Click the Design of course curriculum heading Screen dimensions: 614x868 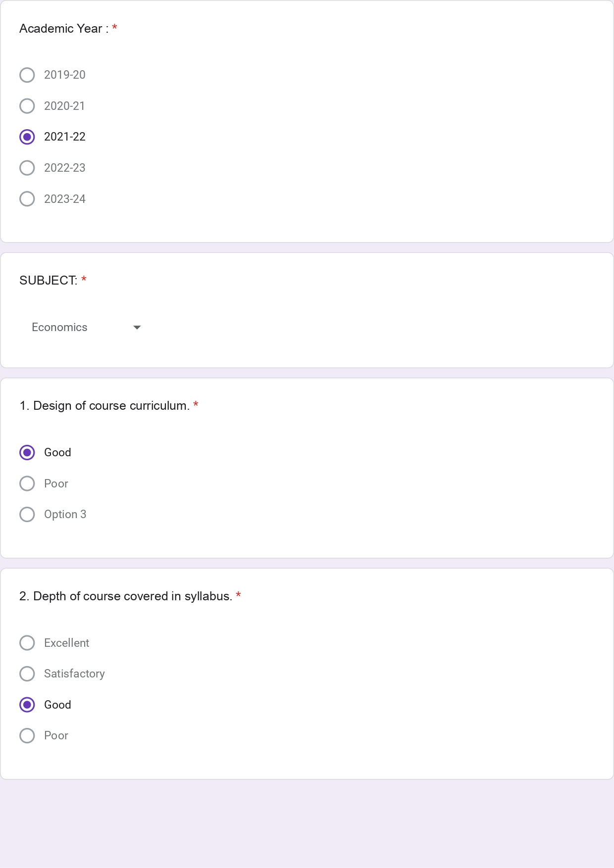(104, 406)
